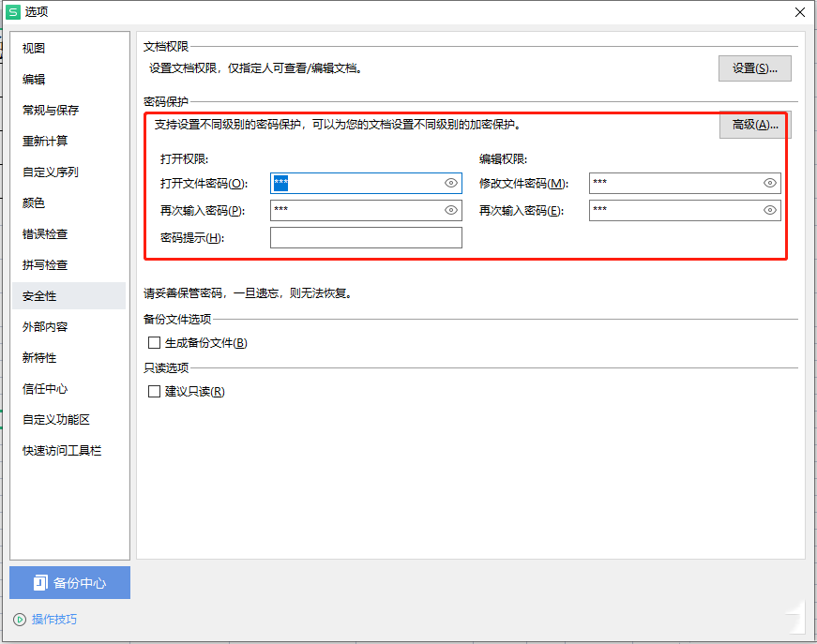Toggle eye icon in 再次输入密码(E) field
This screenshot has height=644, width=817.
pos(770,210)
